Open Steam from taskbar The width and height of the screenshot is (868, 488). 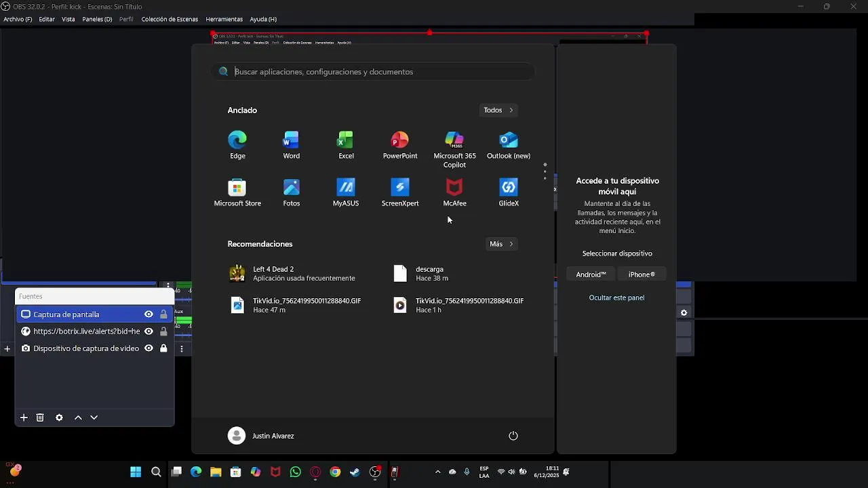(355, 472)
